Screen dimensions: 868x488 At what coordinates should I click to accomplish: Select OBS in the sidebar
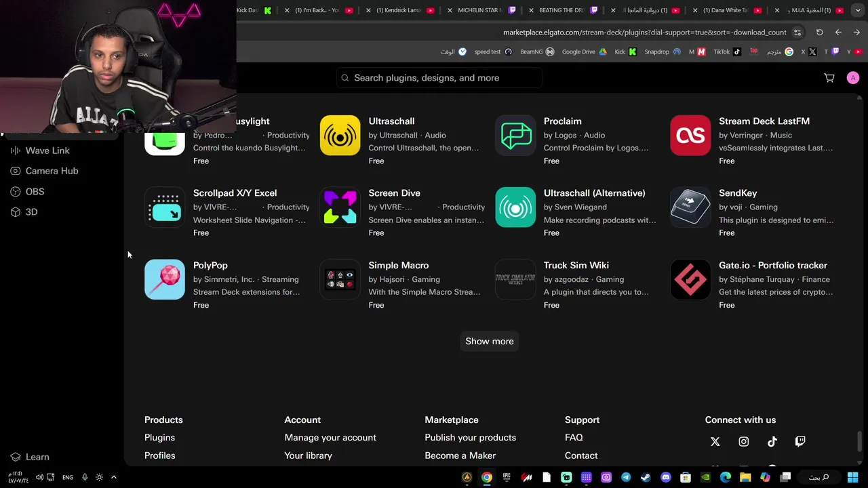(27, 192)
